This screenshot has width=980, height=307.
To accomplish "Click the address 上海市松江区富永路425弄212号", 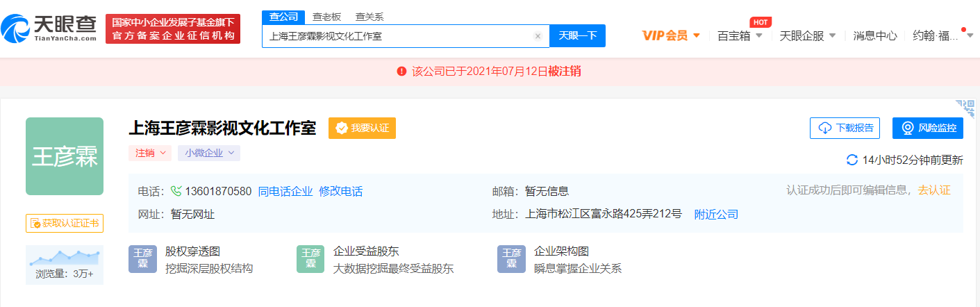I will point(604,215).
